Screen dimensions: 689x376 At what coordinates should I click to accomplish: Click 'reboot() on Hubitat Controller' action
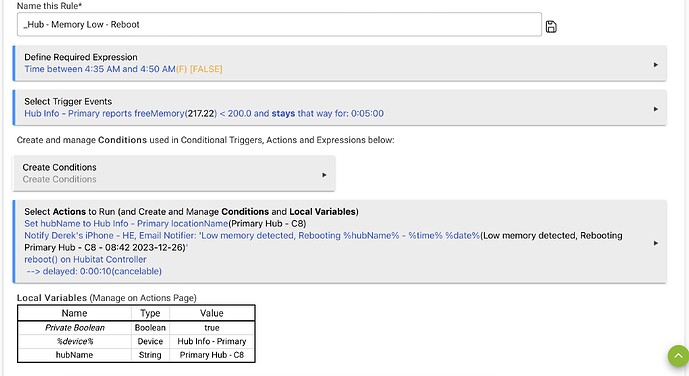point(85,259)
